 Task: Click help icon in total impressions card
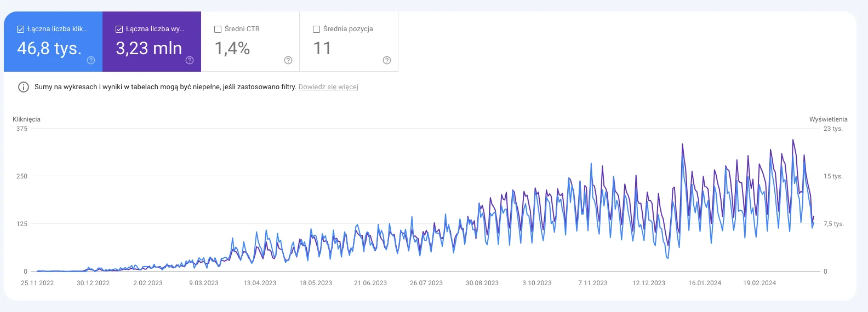coord(190,60)
